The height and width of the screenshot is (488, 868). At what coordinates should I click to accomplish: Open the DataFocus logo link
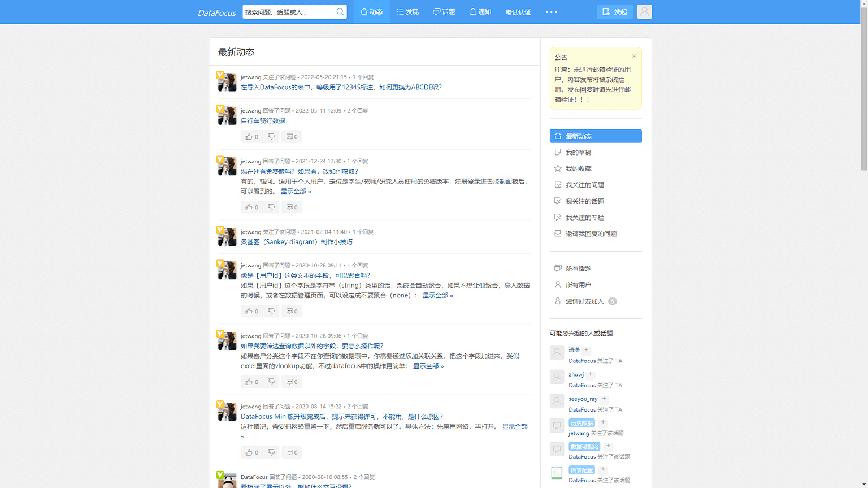click(x=217, y=12)
